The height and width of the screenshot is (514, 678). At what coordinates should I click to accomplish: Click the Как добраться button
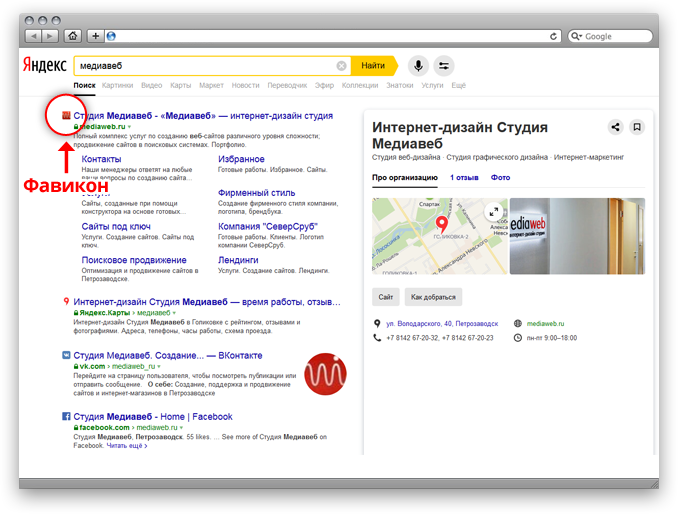pyautogui.click(x=433, y=297)
